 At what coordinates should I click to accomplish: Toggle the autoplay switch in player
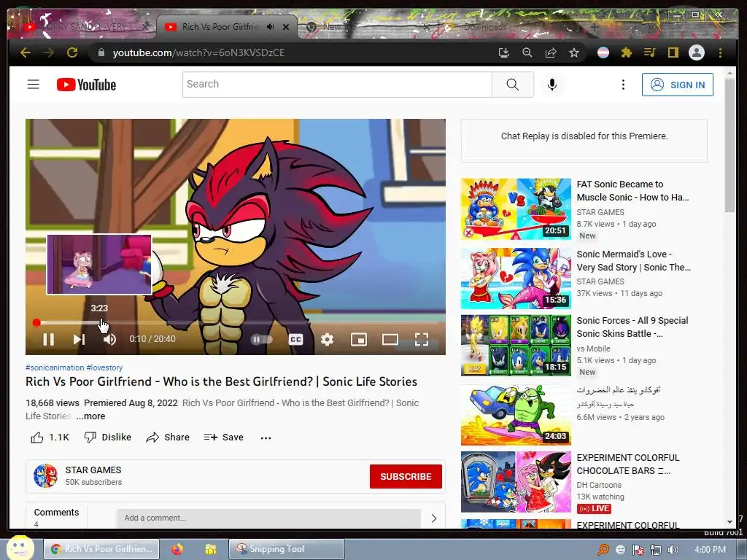(x=262, y=340)
